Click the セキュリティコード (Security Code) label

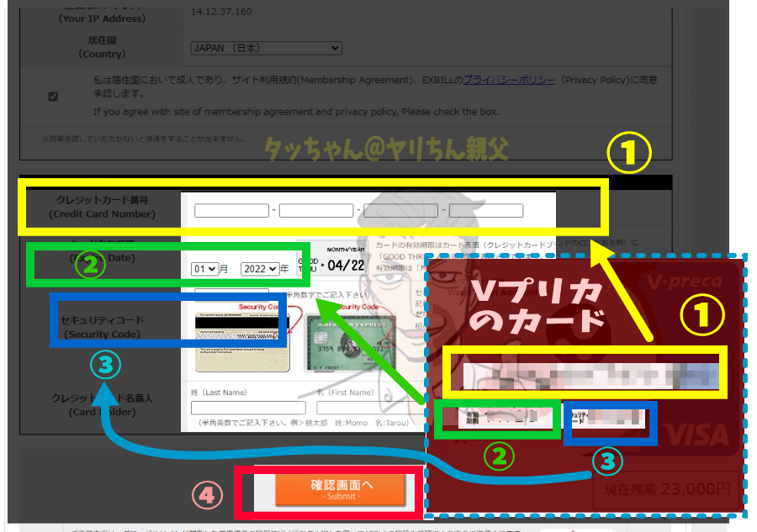coord(102,327)
